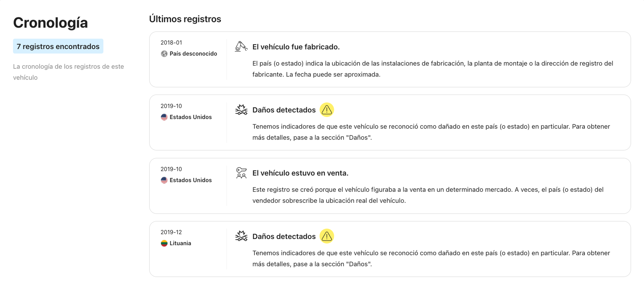Click El vehículo fue fabricado title
644x282 pixels.
pyautogui.click(x=296, y=47)
